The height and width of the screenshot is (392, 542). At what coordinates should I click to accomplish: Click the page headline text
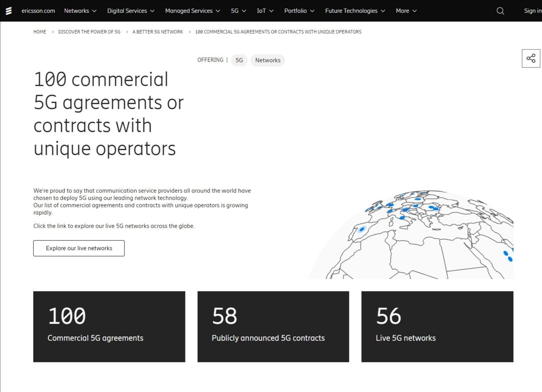[x=109, y=114]
